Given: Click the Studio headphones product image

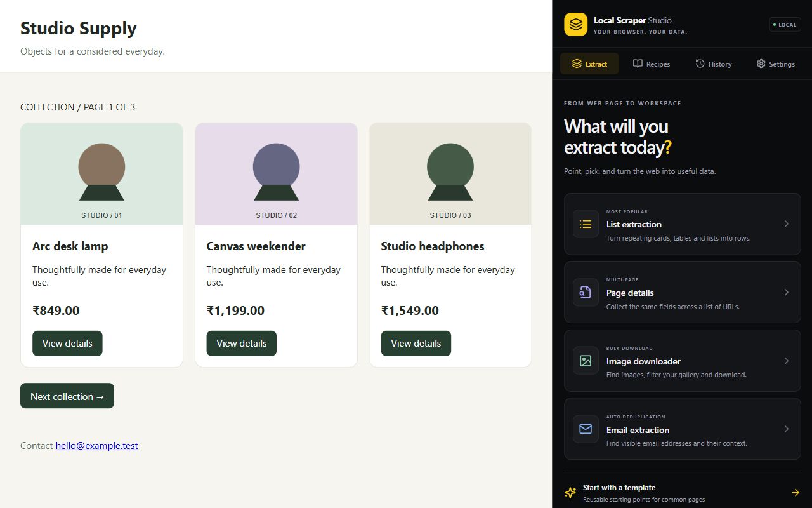Looking at the screenshot, I should click(x=450, y=174).
